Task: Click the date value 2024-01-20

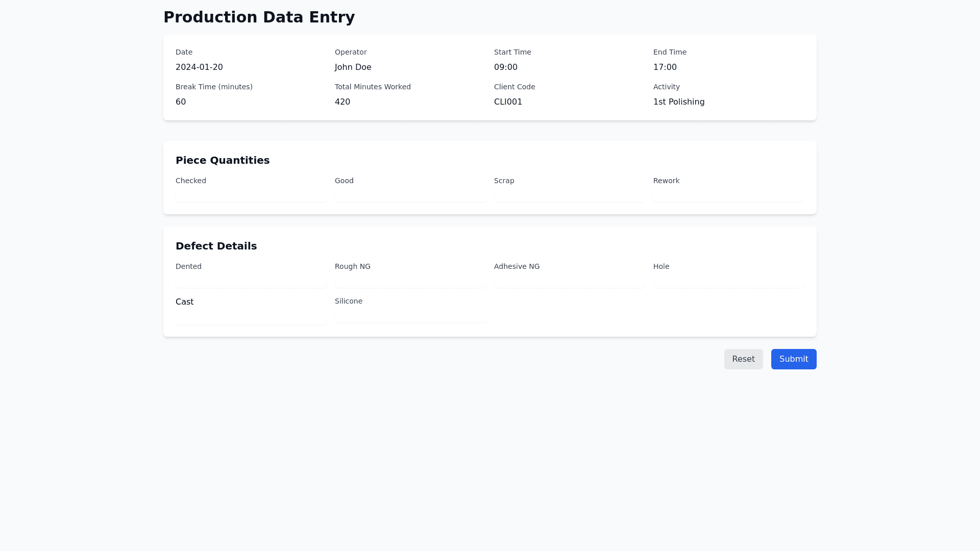Action: coord(199,67)
